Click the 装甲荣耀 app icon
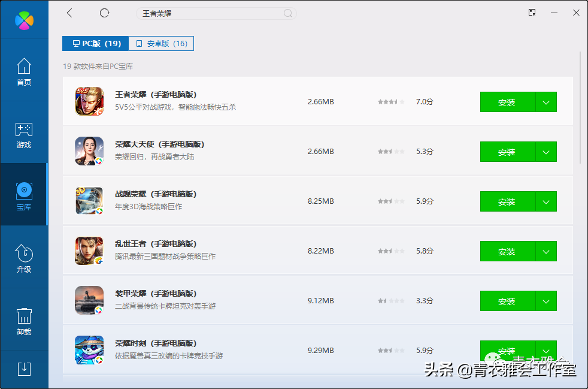588x389 pixels. coord(89,300)
